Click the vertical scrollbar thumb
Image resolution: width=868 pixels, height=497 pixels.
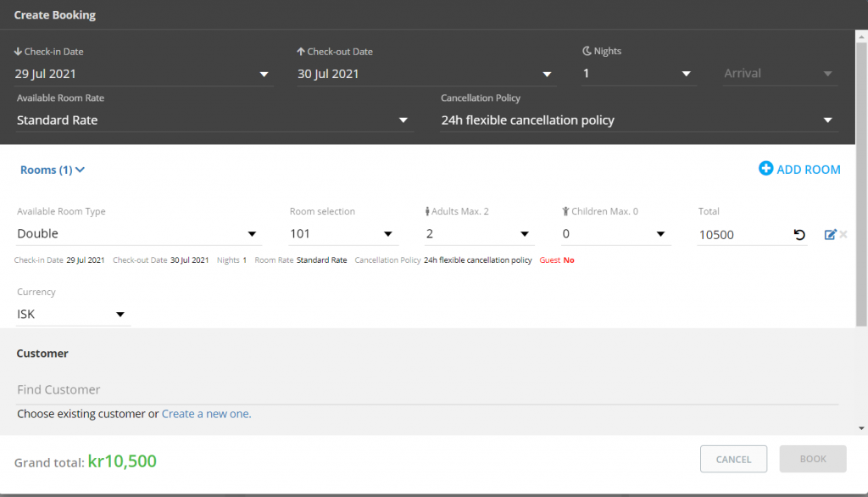point(861,184)
